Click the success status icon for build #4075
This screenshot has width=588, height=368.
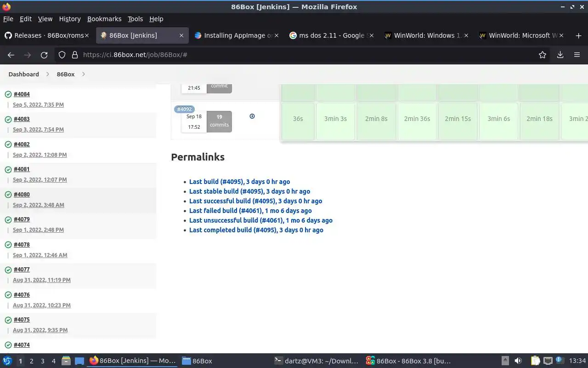tap(8, 320)
